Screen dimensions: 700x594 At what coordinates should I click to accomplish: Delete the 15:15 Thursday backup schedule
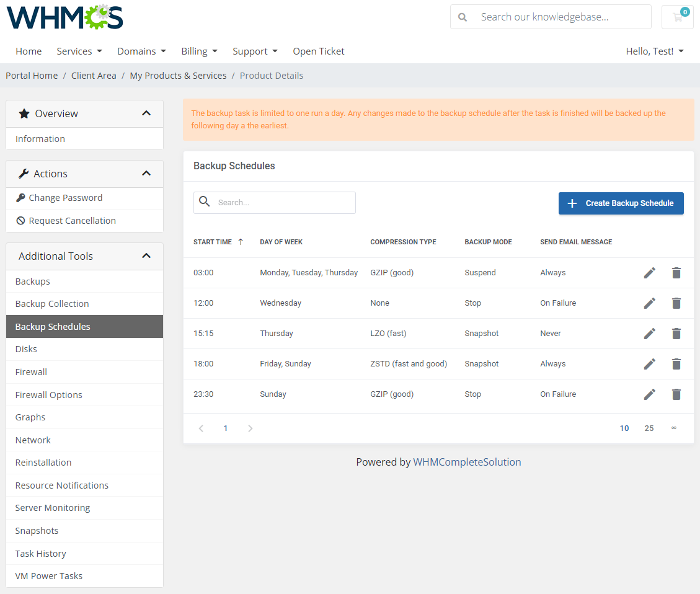pos(676,334)
